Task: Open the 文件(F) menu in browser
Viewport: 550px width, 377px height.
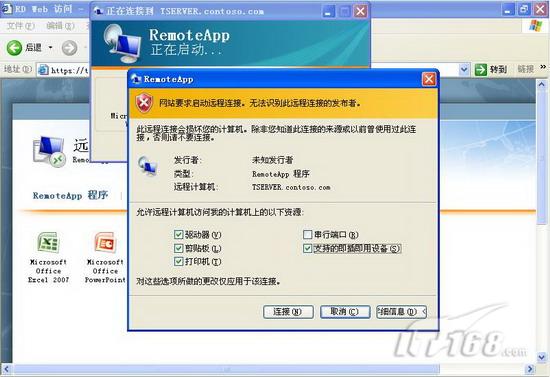Action: (21, 26)
